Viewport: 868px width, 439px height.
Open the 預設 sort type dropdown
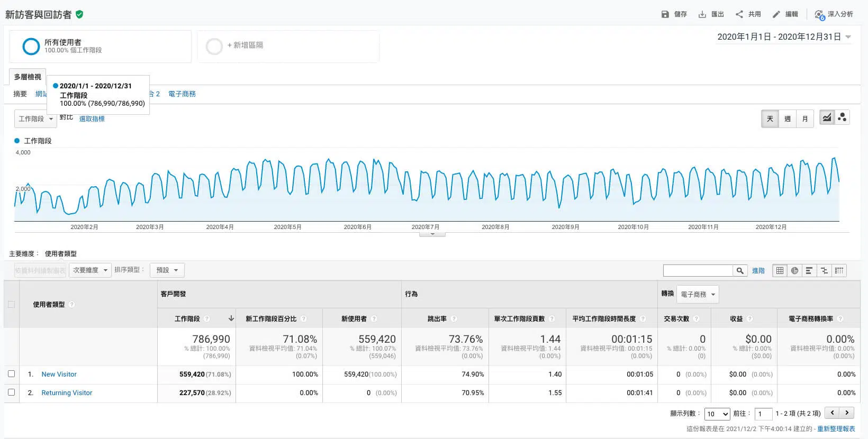click(167, 270)
